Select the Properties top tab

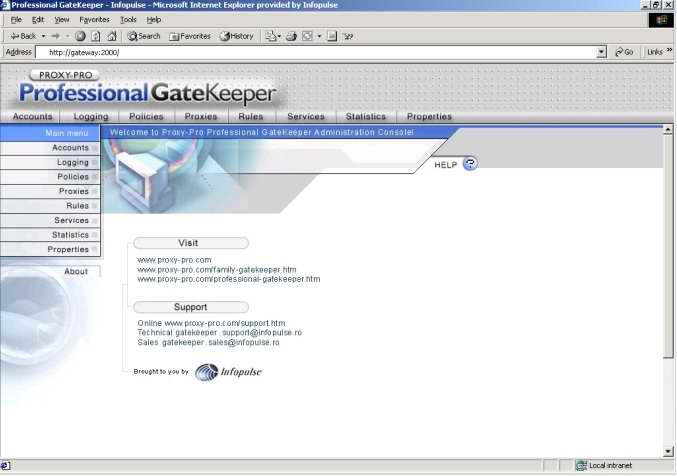point(429,116)
